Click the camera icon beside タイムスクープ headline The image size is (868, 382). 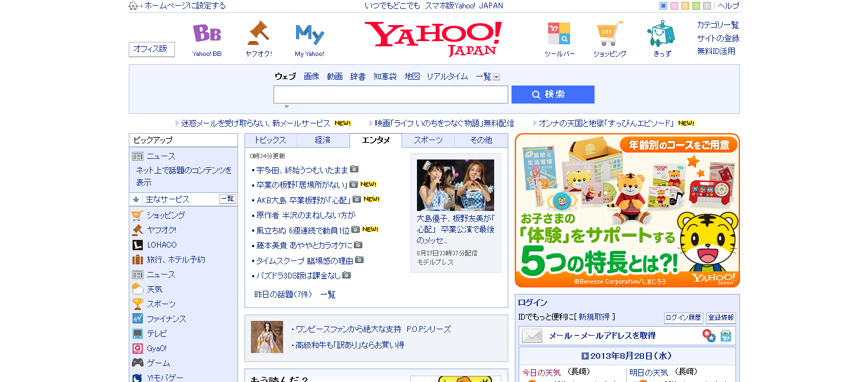click(359, 260)
